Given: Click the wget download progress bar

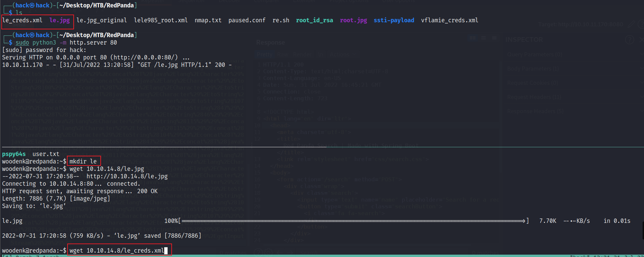Looking at the screenshot, I should tap(353, 221).
